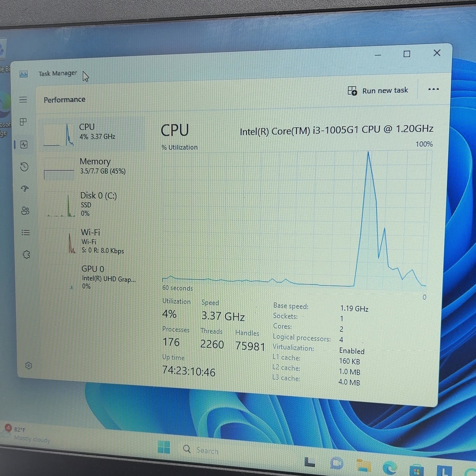The image size is (476, 476).
Task: Open the Startup apps page icon
Action: click(x=25, y=189)
